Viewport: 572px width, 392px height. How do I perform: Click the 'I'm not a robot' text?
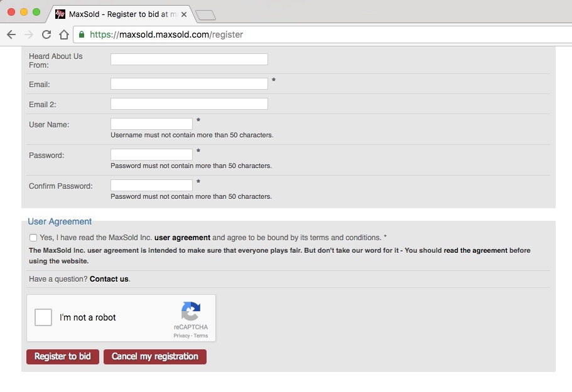point(87,317)
